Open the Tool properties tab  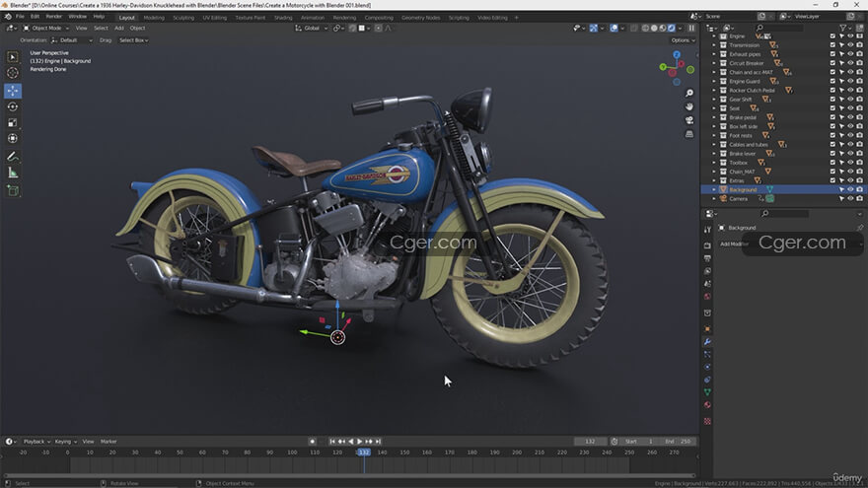(x=707, y=229)
